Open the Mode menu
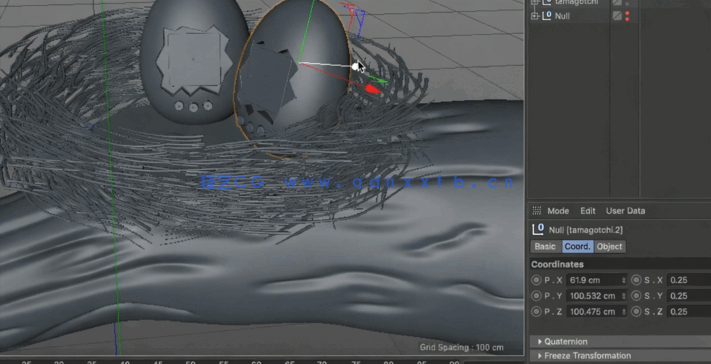Screen dimensions: 711x364 (558, 211)
